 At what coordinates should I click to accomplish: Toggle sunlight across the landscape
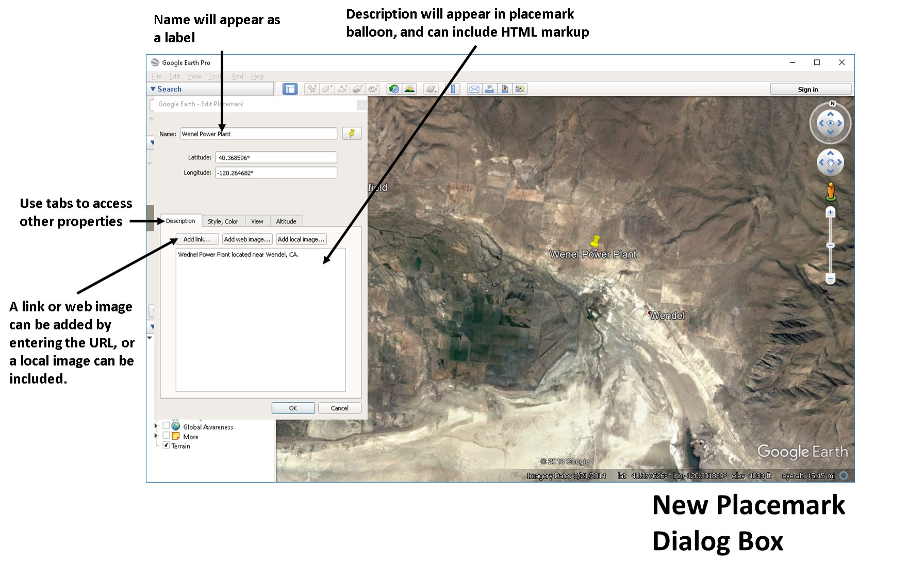409,89
